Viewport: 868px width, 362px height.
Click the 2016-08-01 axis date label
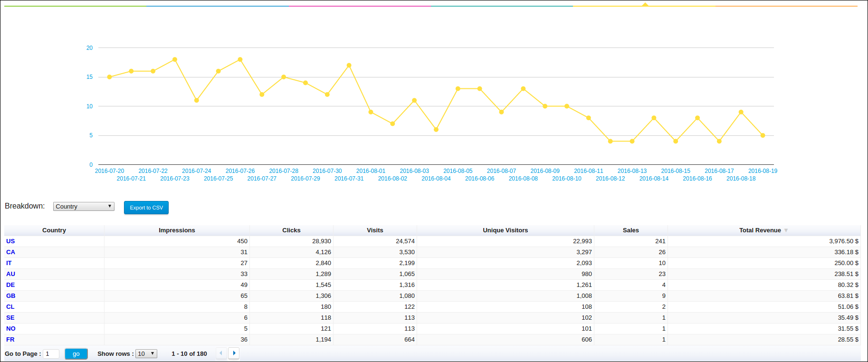[371, 171]
